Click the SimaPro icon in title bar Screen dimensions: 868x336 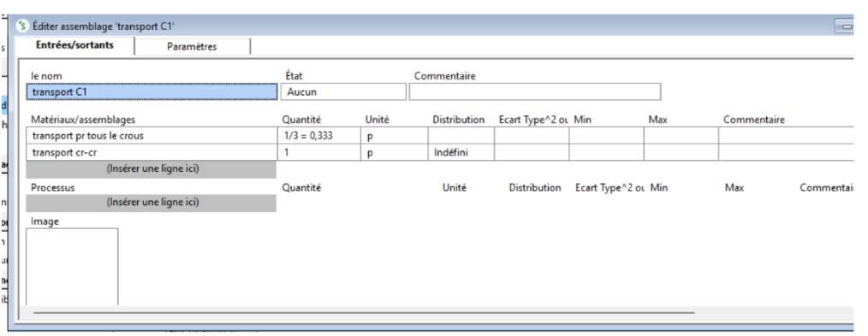click(22, 26)
